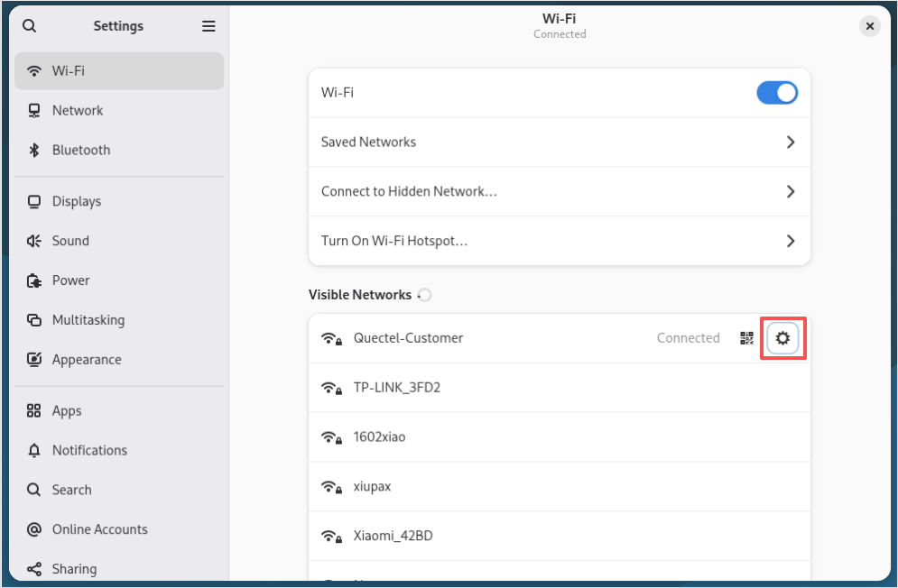898x588 pixels.
Task: Switch to the Network settings panel
Action: coord(78,111)
